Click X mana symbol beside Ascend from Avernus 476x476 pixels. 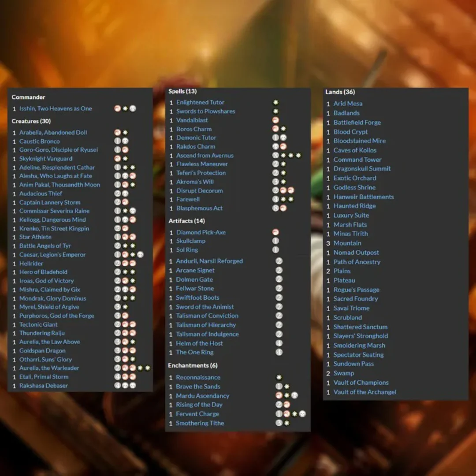(x=275, y=156)
